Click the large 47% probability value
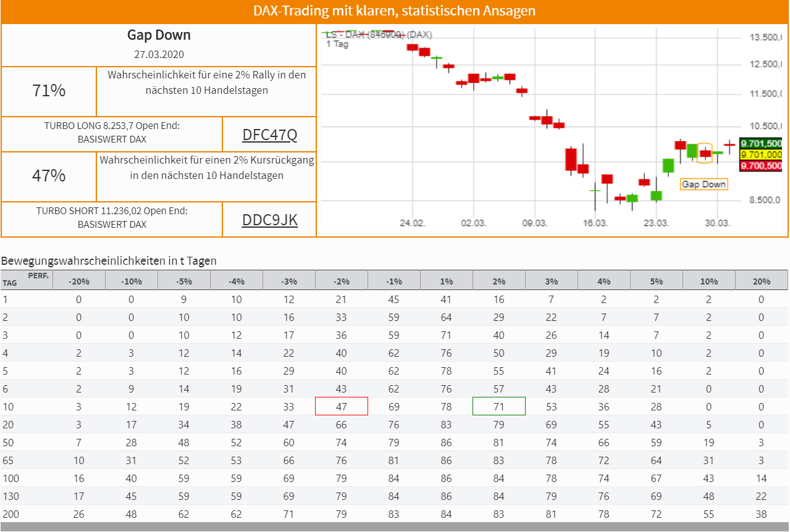Image resolution: width=790 pixels, height=532 pixels. tap(49, 176)
